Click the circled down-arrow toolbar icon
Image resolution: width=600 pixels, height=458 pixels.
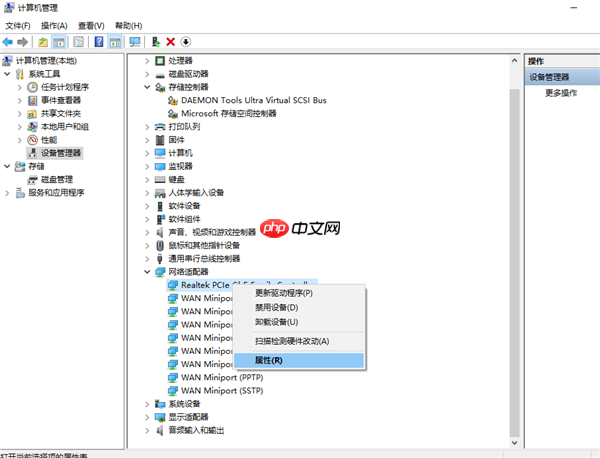coord(186,42)
